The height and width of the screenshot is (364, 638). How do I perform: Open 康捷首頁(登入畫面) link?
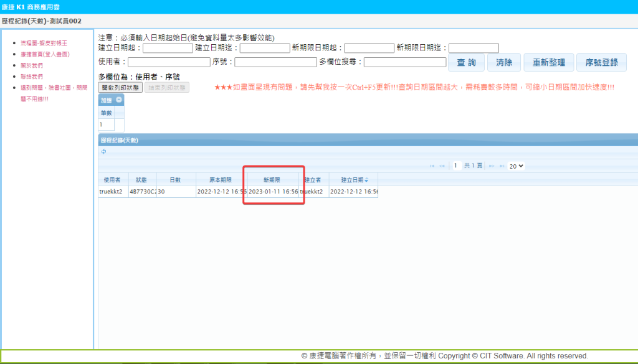tap(44, 54)
